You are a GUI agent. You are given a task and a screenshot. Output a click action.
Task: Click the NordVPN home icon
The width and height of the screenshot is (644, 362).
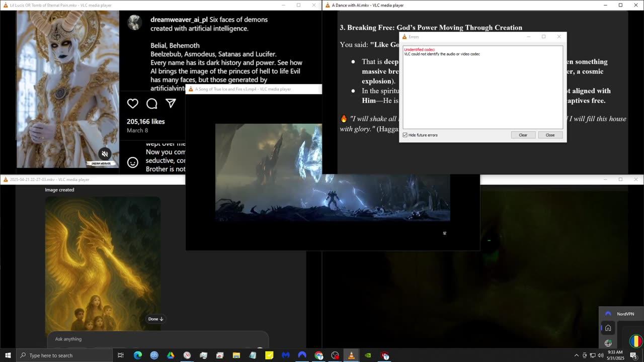[x=608, y=328]
